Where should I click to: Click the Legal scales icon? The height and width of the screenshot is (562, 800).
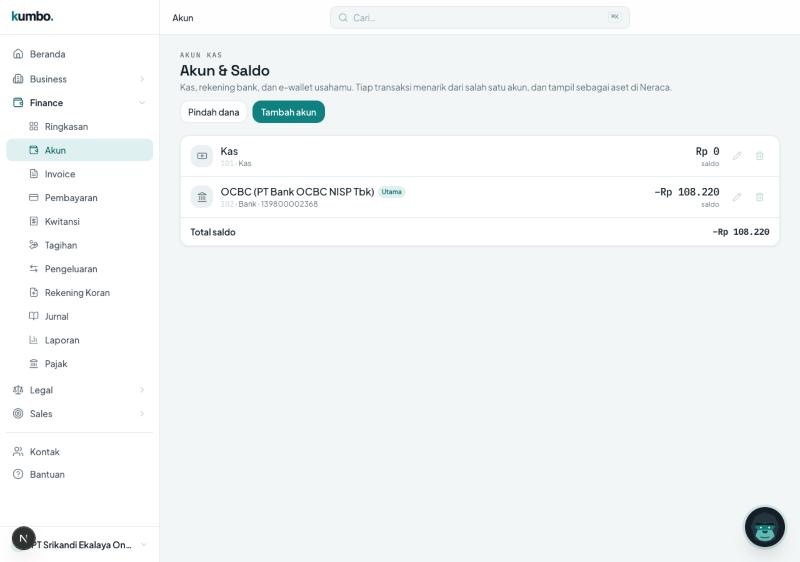(18, 390)
